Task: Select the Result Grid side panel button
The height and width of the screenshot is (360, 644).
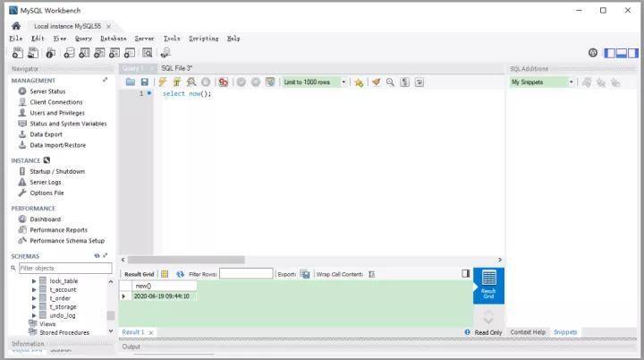Action: (488, 286)
